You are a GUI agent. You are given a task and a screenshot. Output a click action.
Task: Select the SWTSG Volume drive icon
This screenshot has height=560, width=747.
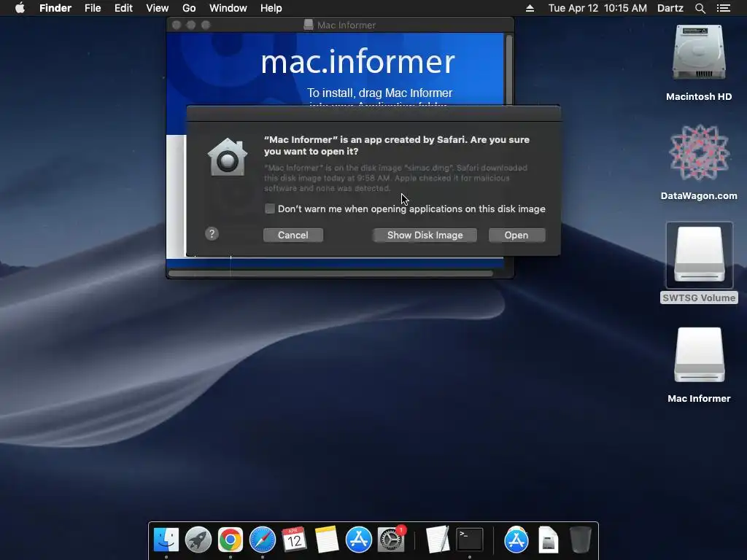699,255
